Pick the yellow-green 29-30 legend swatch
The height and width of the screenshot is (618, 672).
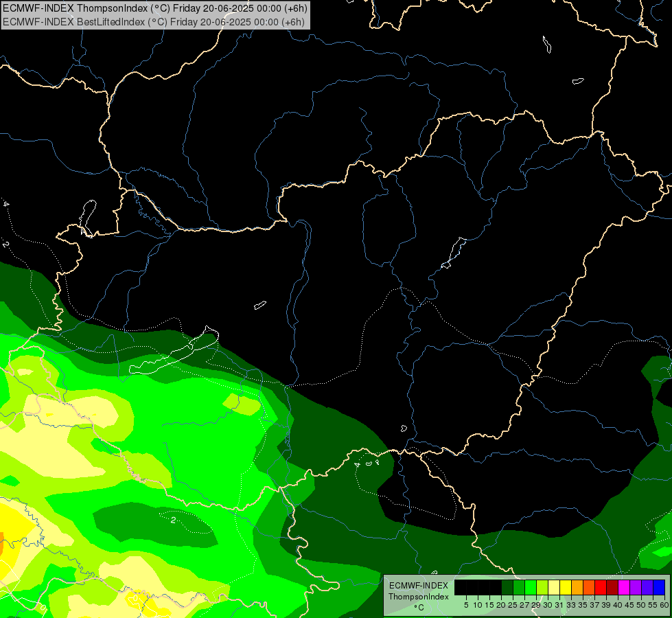[542, 587]
